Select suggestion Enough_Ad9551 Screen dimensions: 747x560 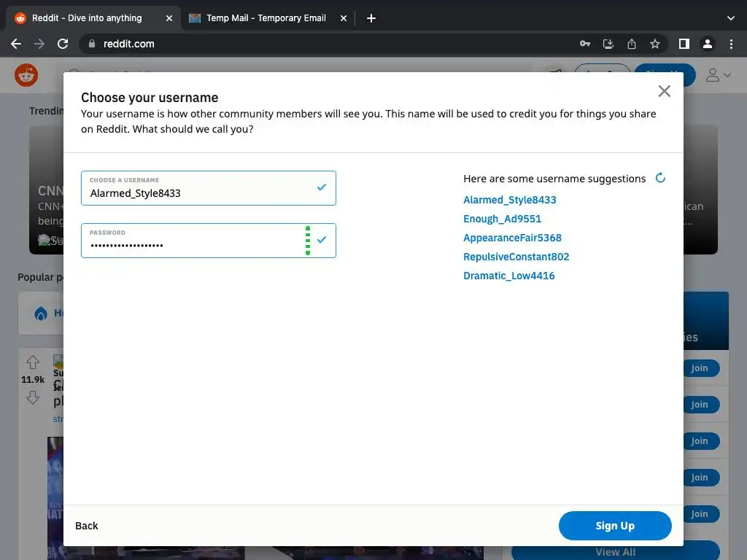click(x=502, y=219)
